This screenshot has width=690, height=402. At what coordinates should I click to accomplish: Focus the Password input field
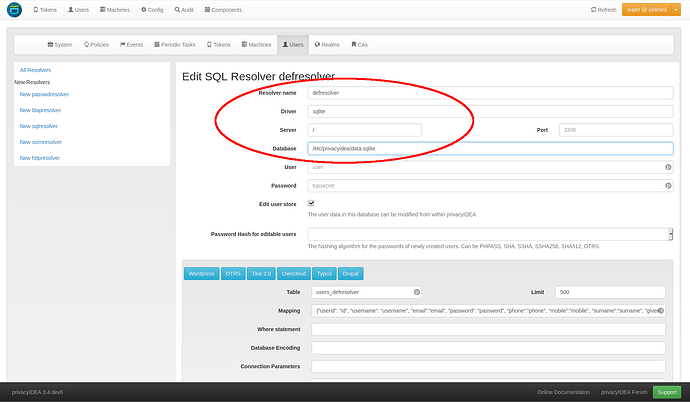(x=490, y=186)
